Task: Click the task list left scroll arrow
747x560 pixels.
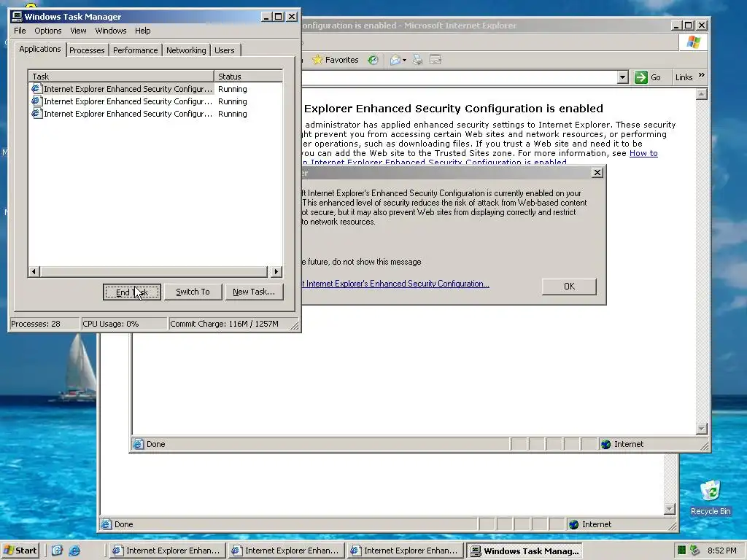Action: point(34,272)
